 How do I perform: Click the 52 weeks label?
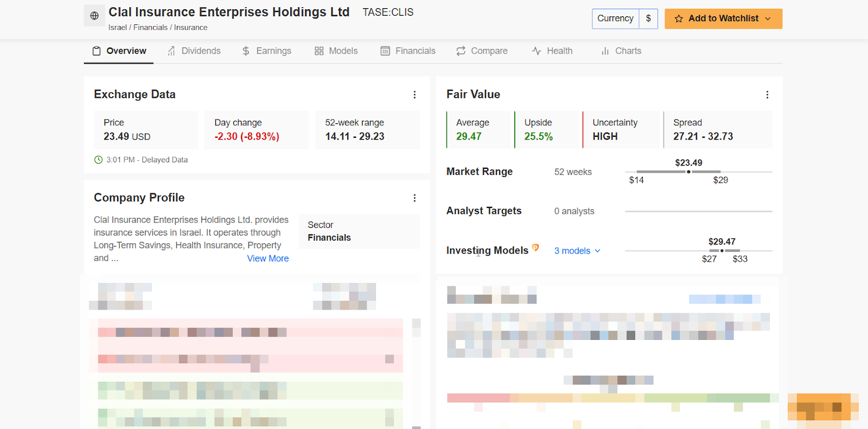pos(573,172)
